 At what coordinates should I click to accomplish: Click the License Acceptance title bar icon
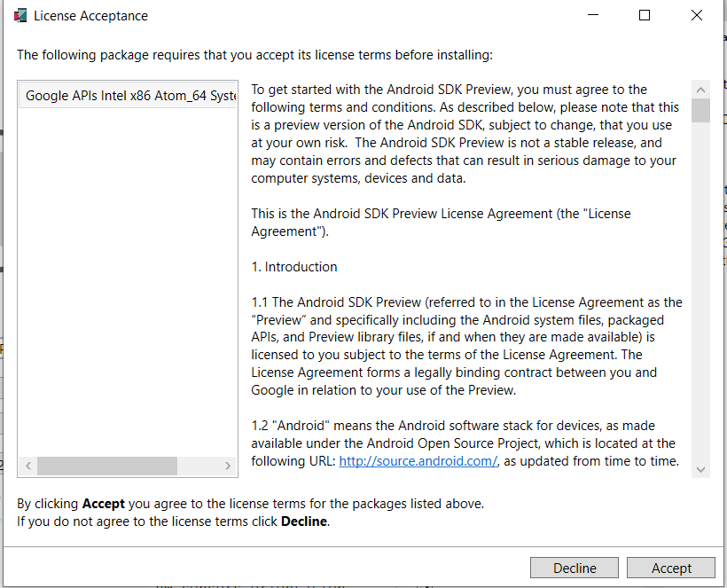click(20, 16)
